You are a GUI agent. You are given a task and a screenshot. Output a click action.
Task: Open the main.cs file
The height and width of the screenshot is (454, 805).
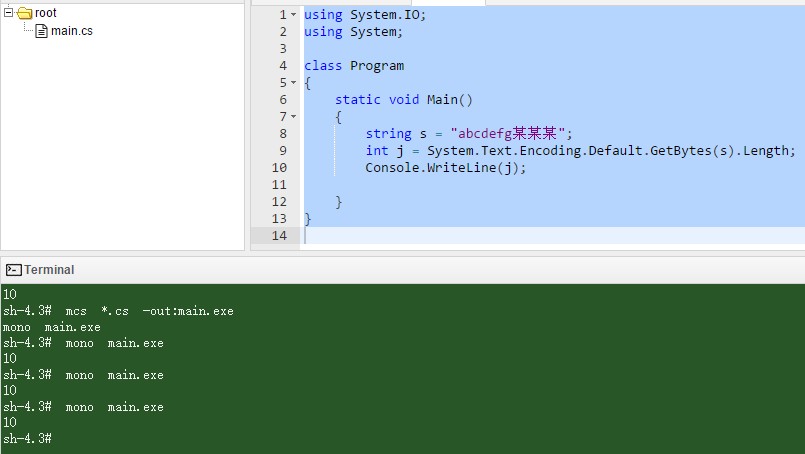72,31
